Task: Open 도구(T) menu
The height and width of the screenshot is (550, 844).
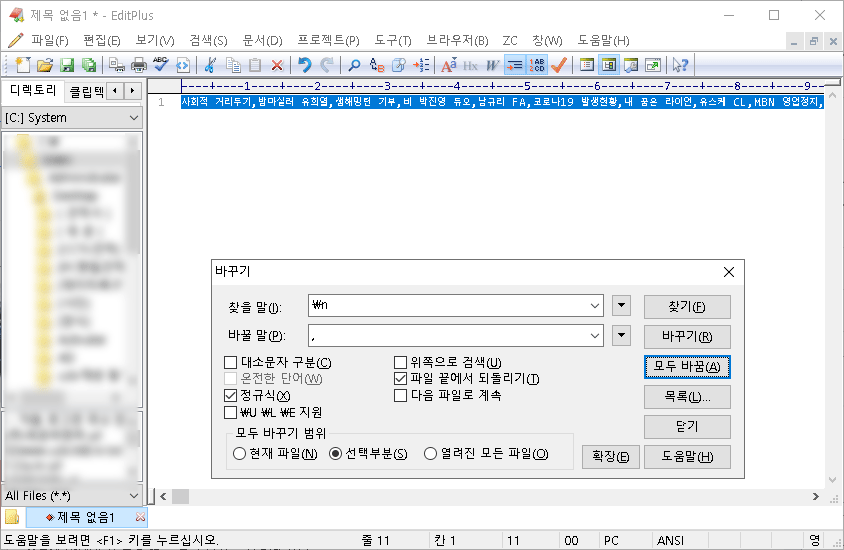Action: click(x=393, y=40)
